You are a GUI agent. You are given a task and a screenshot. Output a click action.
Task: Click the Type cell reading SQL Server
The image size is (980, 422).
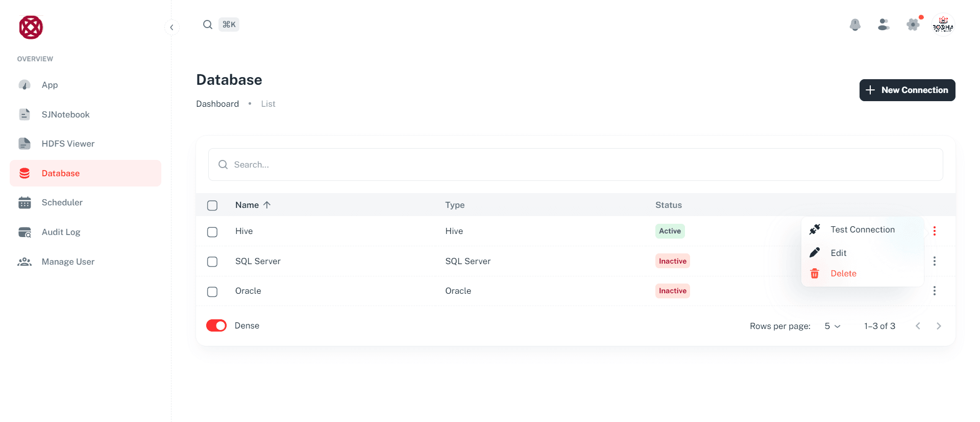pos(468,261)
